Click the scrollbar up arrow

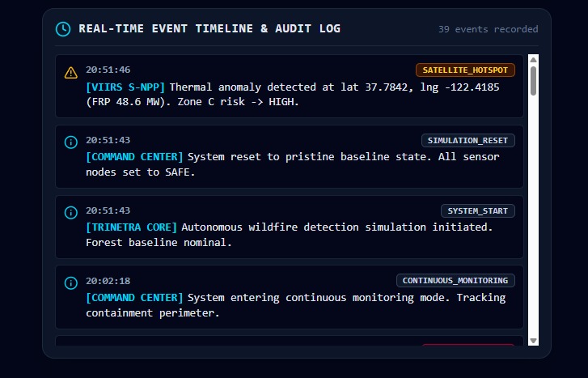point(533,60)
